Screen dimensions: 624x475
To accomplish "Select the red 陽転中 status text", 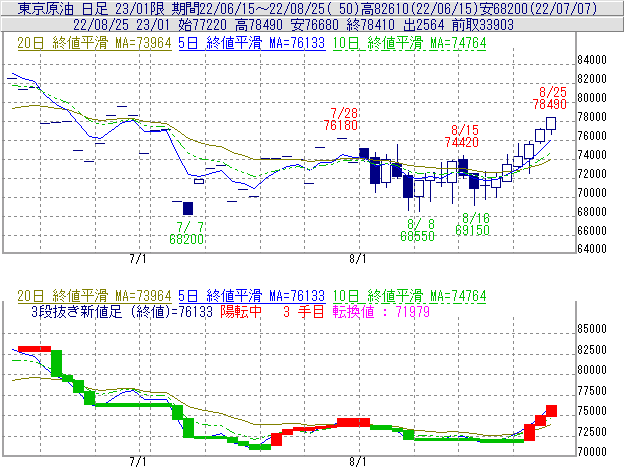I will click(241, 311).
